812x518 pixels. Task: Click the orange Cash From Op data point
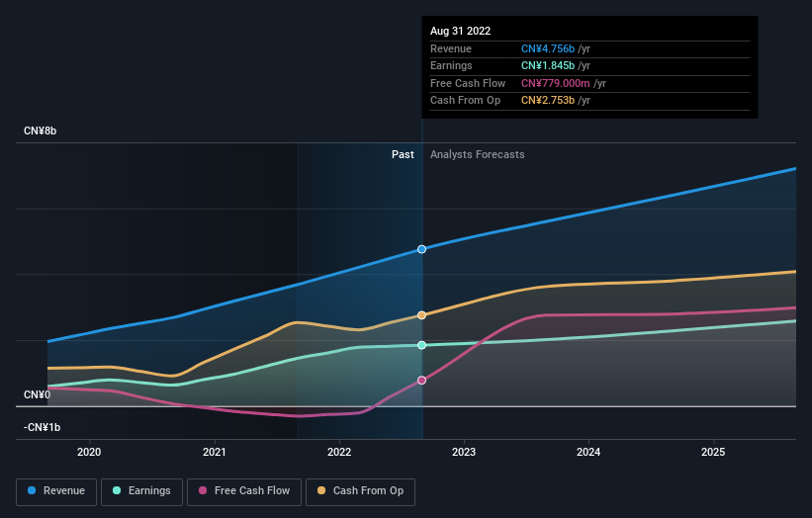(422, 315)
